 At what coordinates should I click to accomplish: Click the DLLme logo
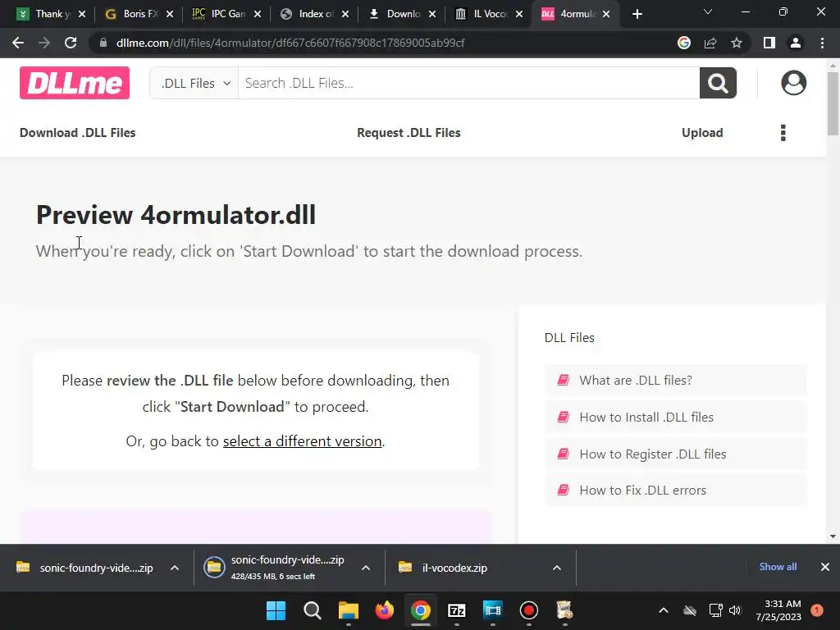(75, 83)
